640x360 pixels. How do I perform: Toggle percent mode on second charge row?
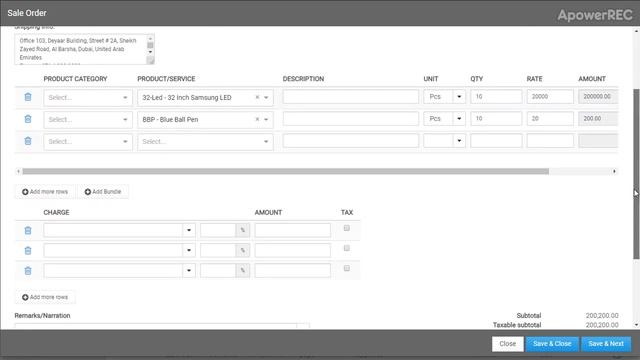[x=242, y=250]
